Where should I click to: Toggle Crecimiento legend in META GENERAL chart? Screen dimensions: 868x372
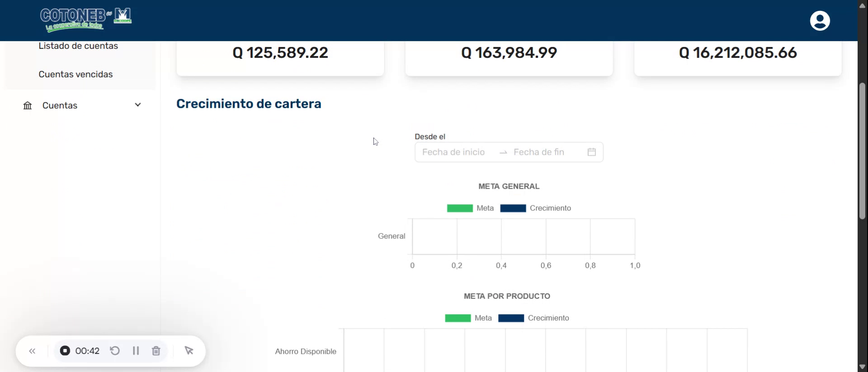click(536, 208)
